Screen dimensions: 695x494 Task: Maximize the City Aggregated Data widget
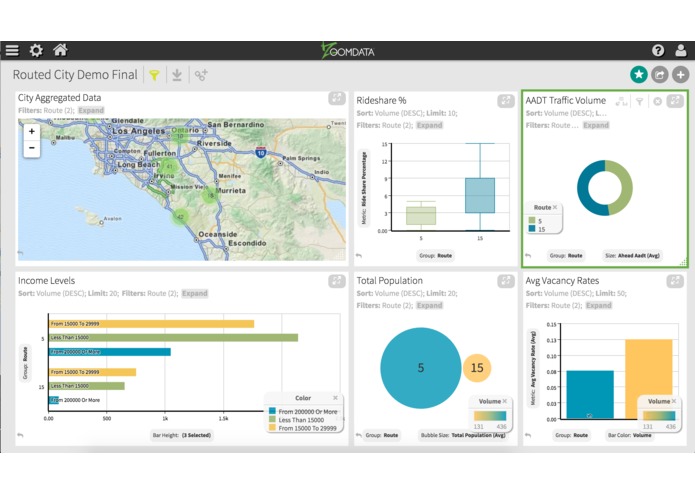click(x=337, y=98)
